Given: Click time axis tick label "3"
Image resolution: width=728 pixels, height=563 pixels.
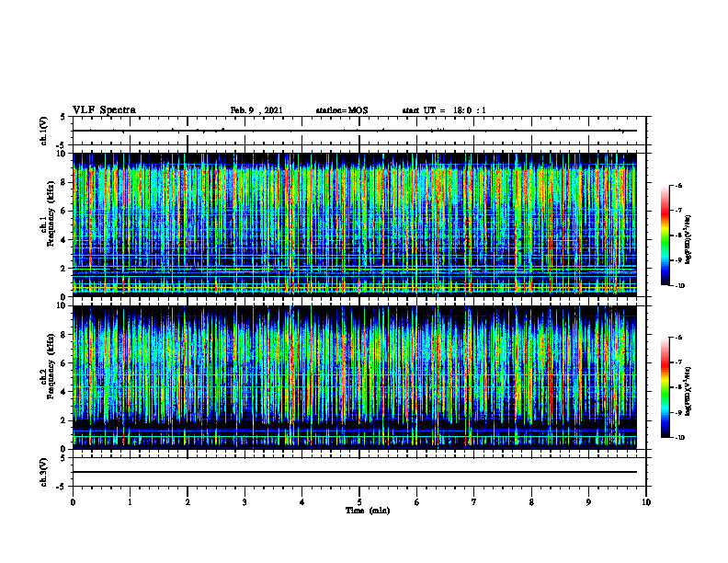Looking at the screenshot, I should (x=245, y=502).
